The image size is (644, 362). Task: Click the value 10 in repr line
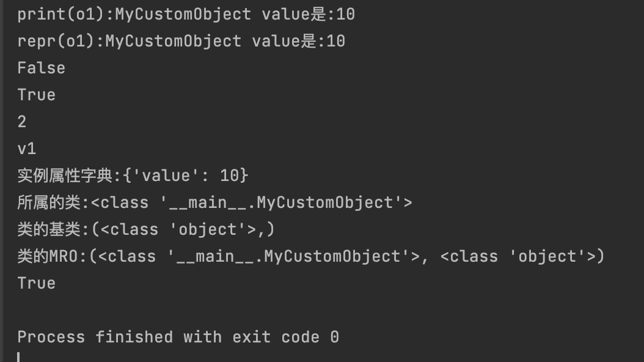pyautogui.click(x=335, y=41)
